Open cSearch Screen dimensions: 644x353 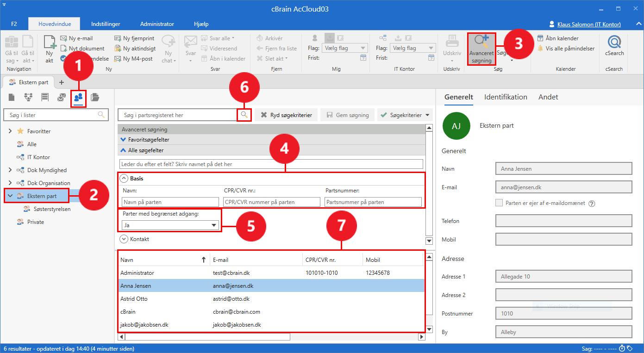coord(614,46)
